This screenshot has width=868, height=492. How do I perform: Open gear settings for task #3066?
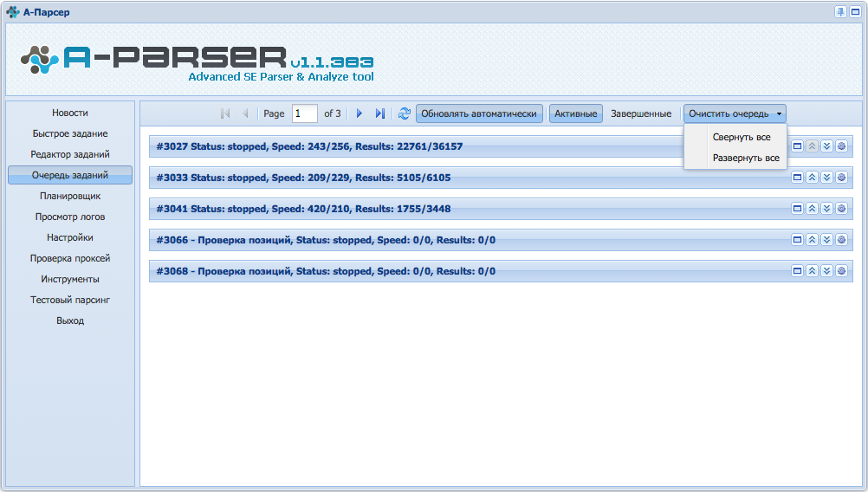pyautogui.click(x=841, y=240)
